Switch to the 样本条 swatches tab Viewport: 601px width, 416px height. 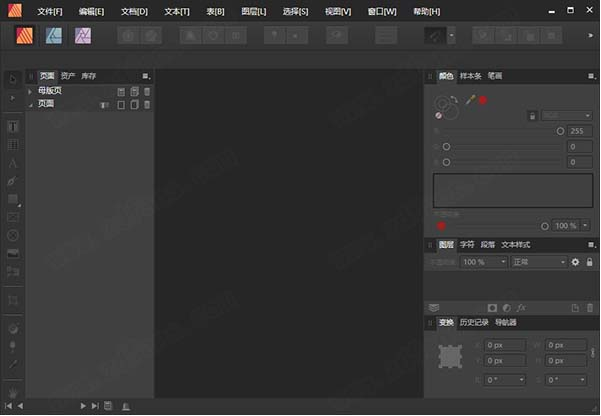pos(470,76)
